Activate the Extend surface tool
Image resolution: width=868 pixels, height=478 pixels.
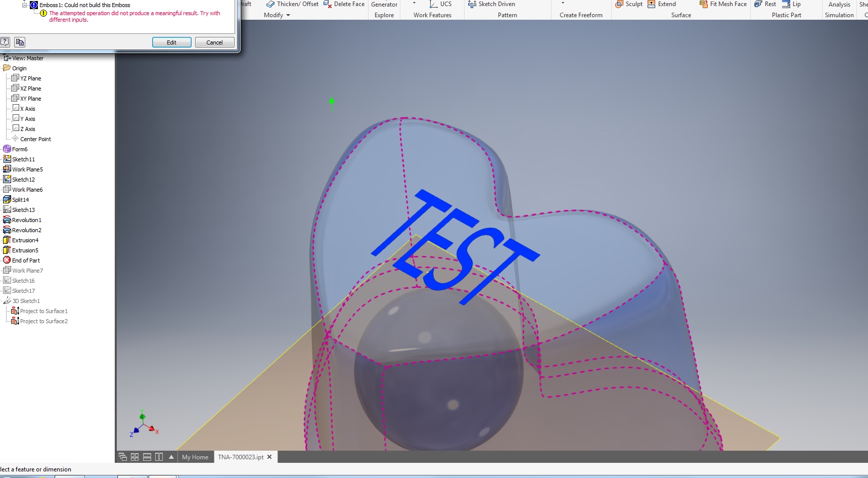(663, 4)
